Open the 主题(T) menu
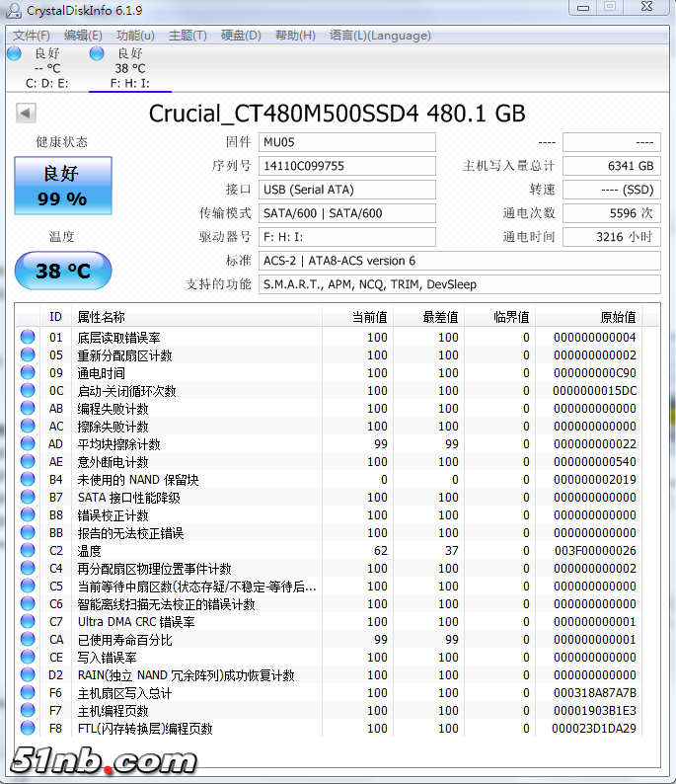The width and height of the screenshot is (676, 784). [188, 36]
